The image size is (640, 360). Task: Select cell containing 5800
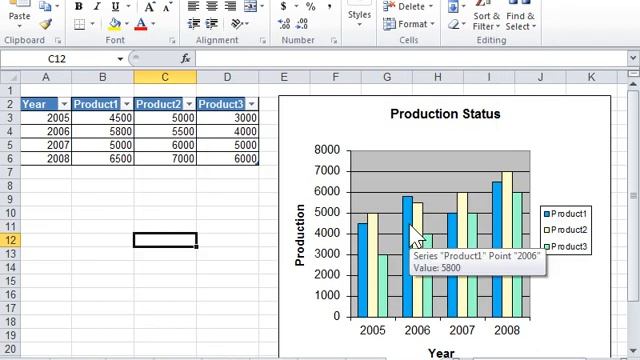coord(103,131)
